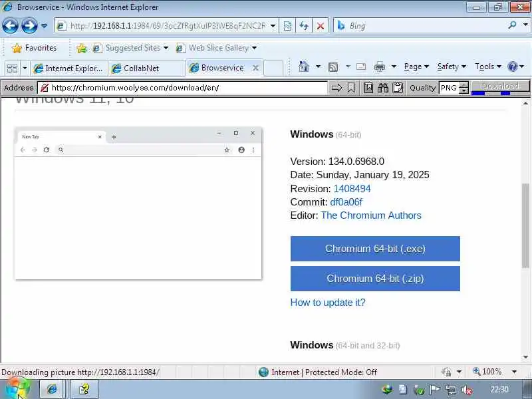
Task: Open a new blank tab
Action: [273, 68]
